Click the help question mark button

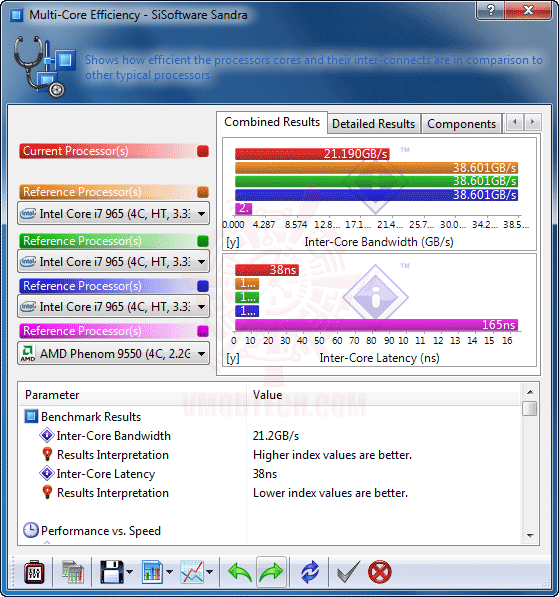tap(490, 10)
